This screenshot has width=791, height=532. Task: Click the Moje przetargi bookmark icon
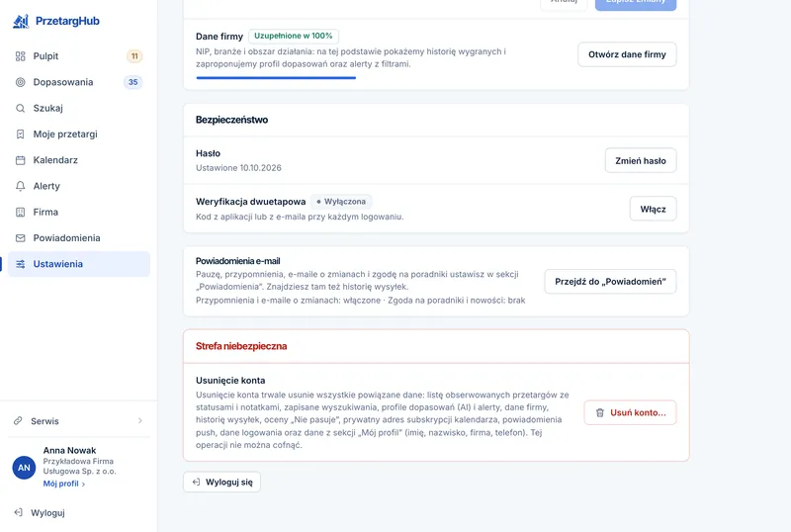tap(20, 134)
